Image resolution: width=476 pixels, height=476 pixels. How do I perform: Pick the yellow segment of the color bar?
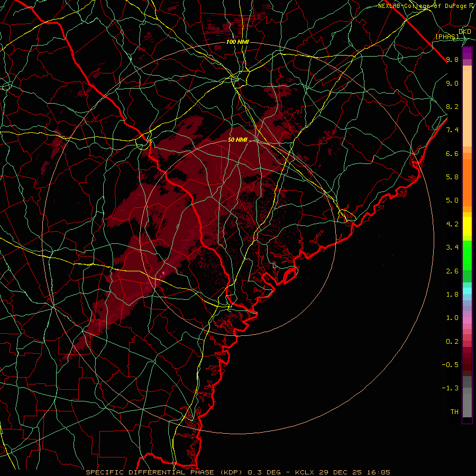pos(467,226)
